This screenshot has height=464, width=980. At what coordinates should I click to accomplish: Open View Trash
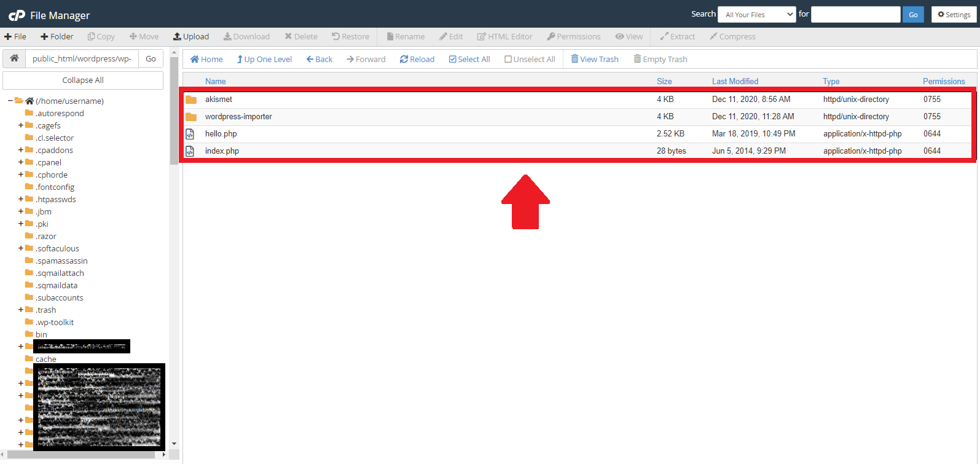tap(595, 60)
